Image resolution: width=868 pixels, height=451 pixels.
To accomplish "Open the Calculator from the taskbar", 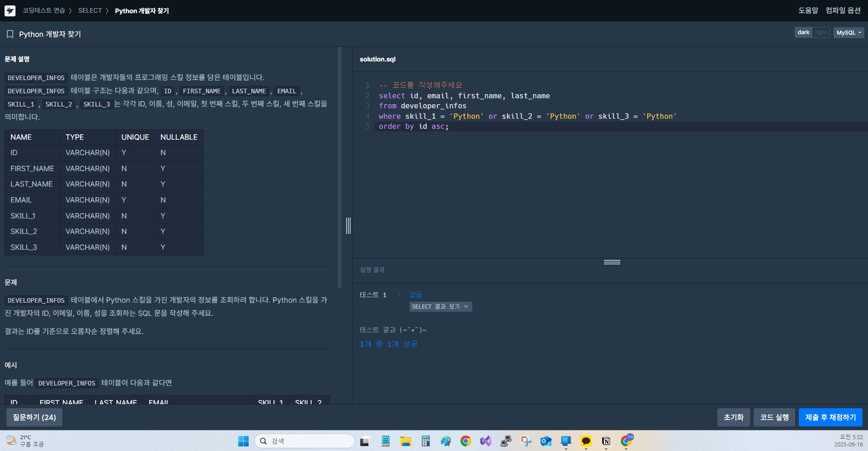I will point(425,441).
